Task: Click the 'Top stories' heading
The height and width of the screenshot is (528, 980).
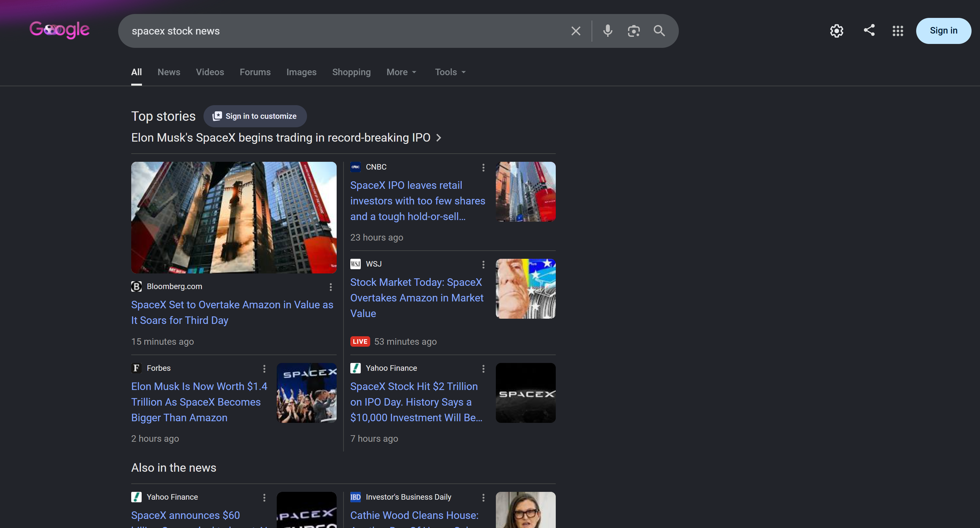Action: (163, 116)
